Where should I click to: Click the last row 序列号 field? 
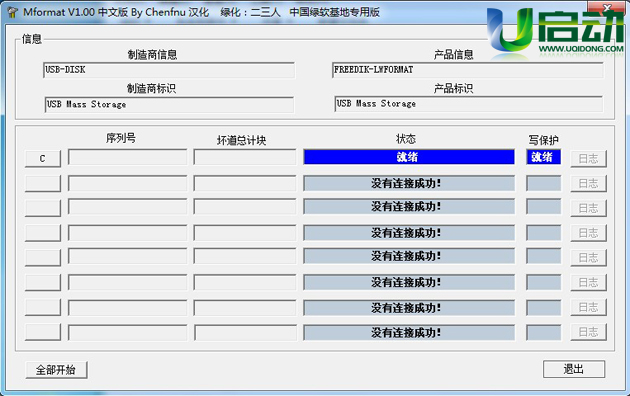pos(127,333)
